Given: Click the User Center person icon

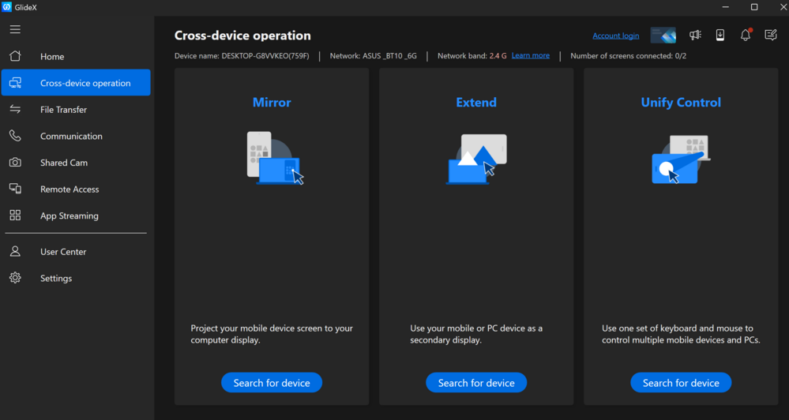Looking at the screenshot, I should [15, 251].
